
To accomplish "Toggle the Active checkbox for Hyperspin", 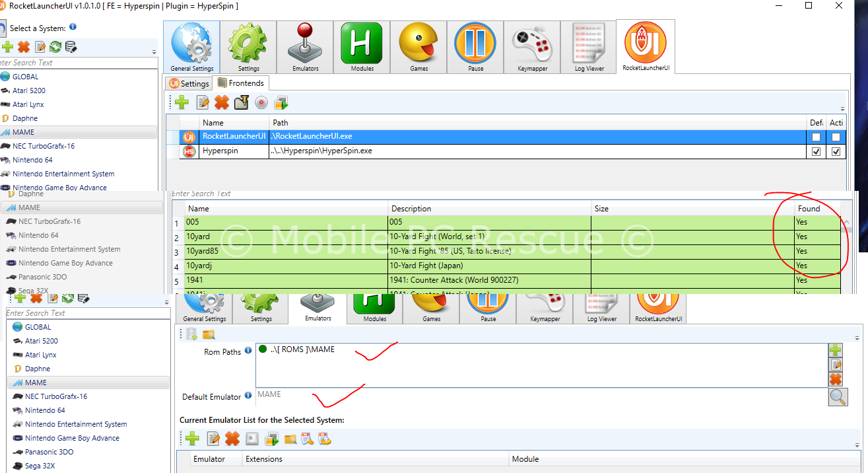I will pyautogui.click(x=836, y=151).
